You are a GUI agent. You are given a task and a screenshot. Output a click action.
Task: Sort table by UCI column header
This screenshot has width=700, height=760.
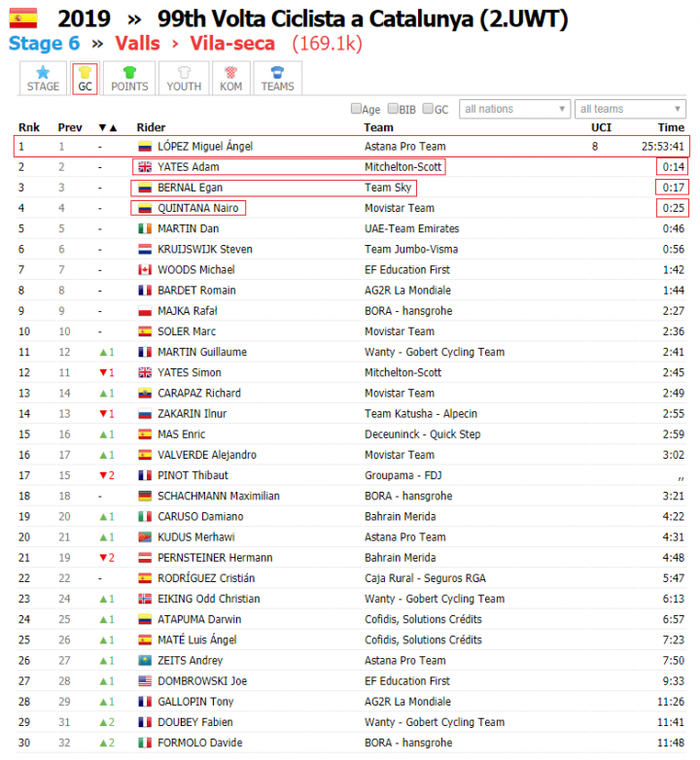[601, 127]
